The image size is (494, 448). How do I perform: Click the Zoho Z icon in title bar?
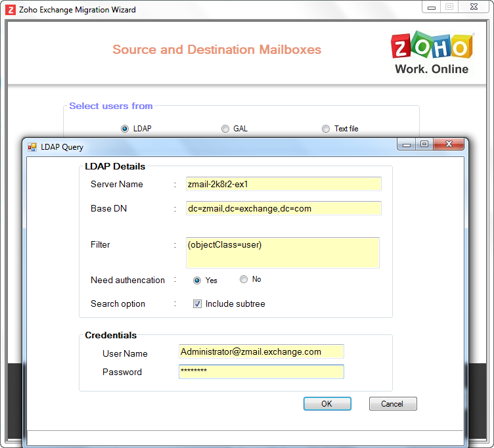[11, 10]
